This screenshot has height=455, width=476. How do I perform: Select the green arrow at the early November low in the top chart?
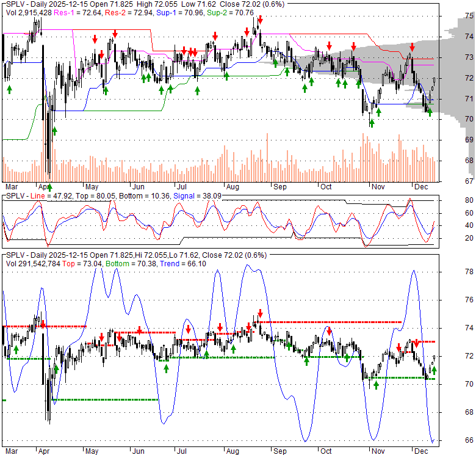point(372,123)
